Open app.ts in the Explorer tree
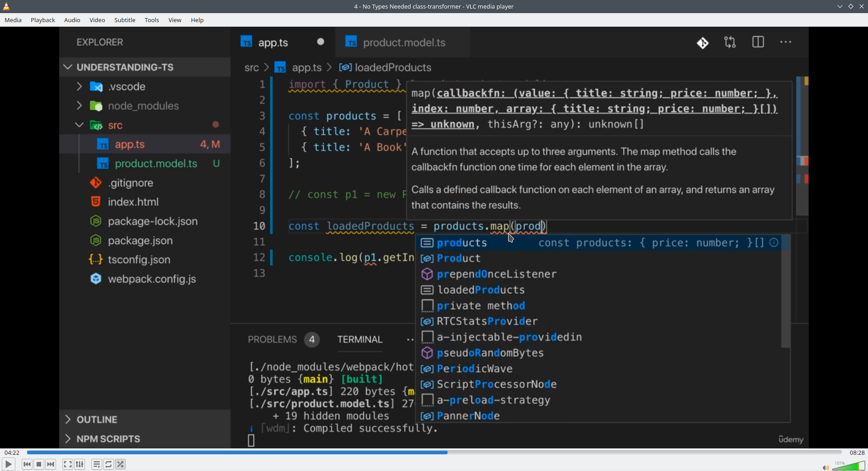Screen dimensions: 868x471 130,145
